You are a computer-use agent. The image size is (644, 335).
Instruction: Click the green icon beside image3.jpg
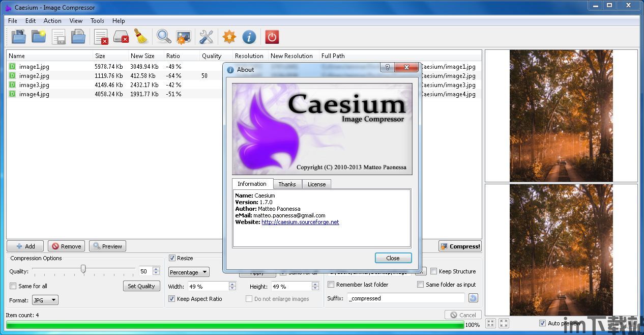(12, 85)
